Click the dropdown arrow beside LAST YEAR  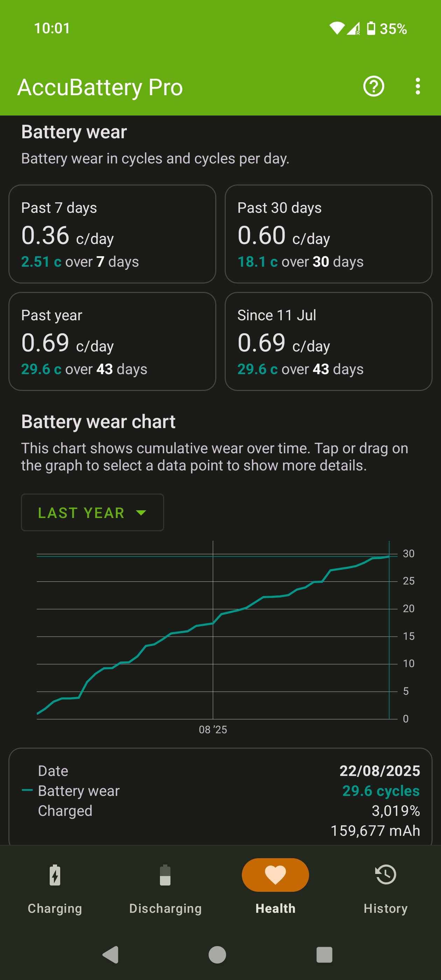pos(141,513)
